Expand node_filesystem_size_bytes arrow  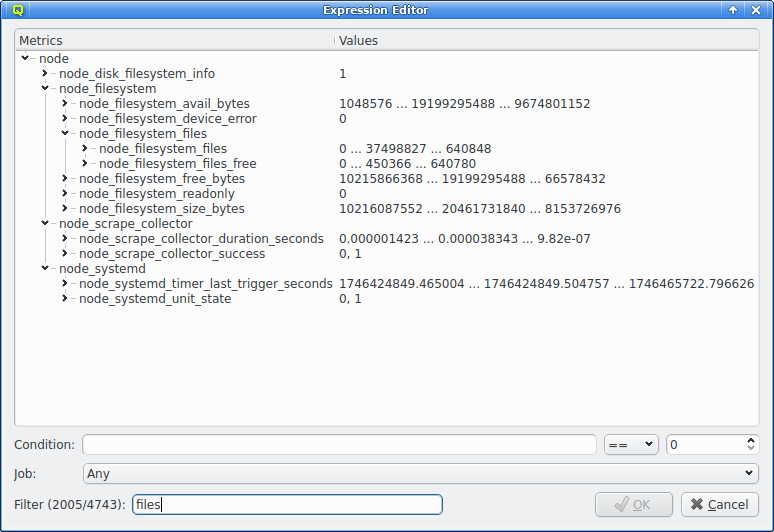click(x=65, y=208)
